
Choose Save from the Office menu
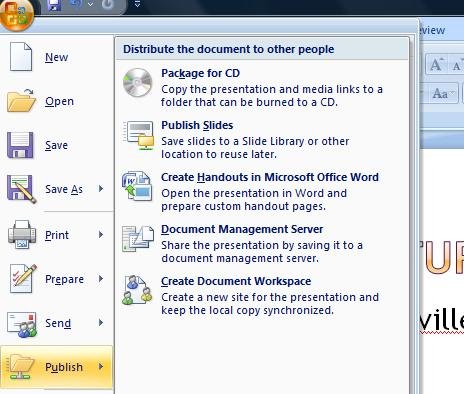point(57,145)
